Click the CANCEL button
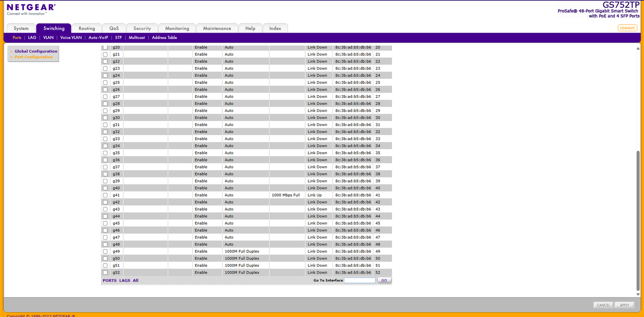This screenshot has height=317, width=644. click(603, 305)
